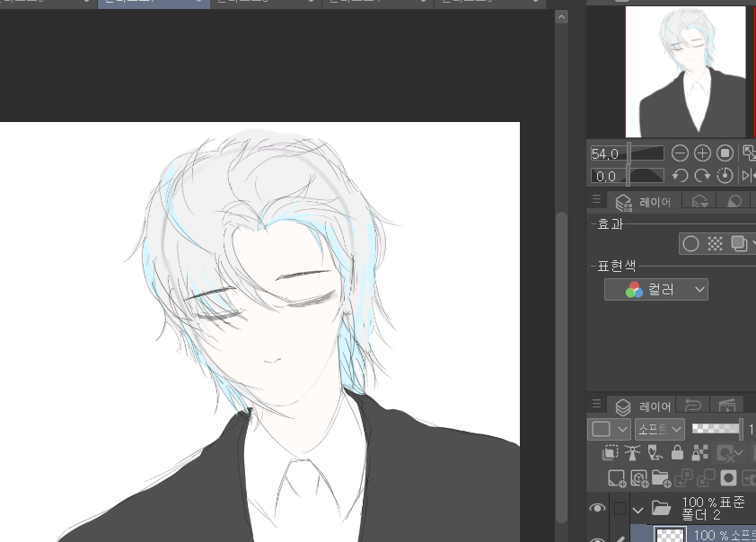Switch to the tab right of the layer property tab

point(699,201)
